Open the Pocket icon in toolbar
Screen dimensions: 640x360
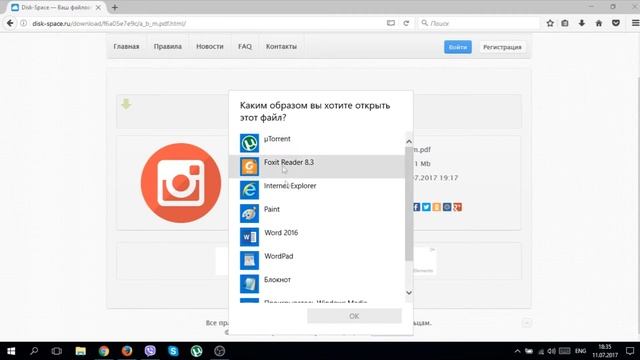coord(616,23)
